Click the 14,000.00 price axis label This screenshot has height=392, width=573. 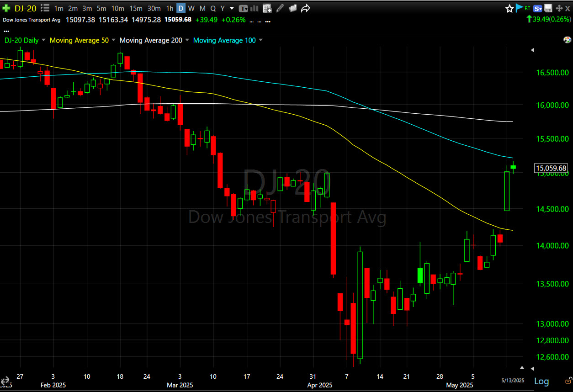click(552, 245)
